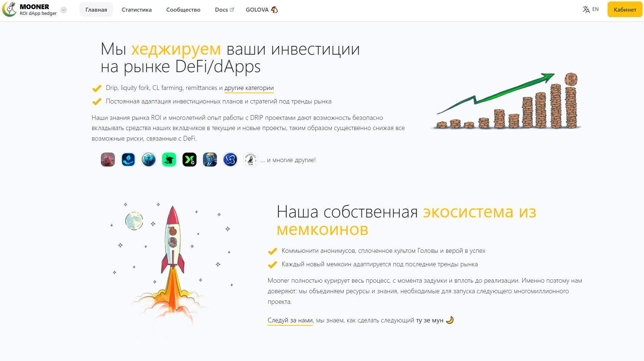Screen dimensions: 644x361
Task: Click the moon illustration beside the rocket
Action: point(134,221)
